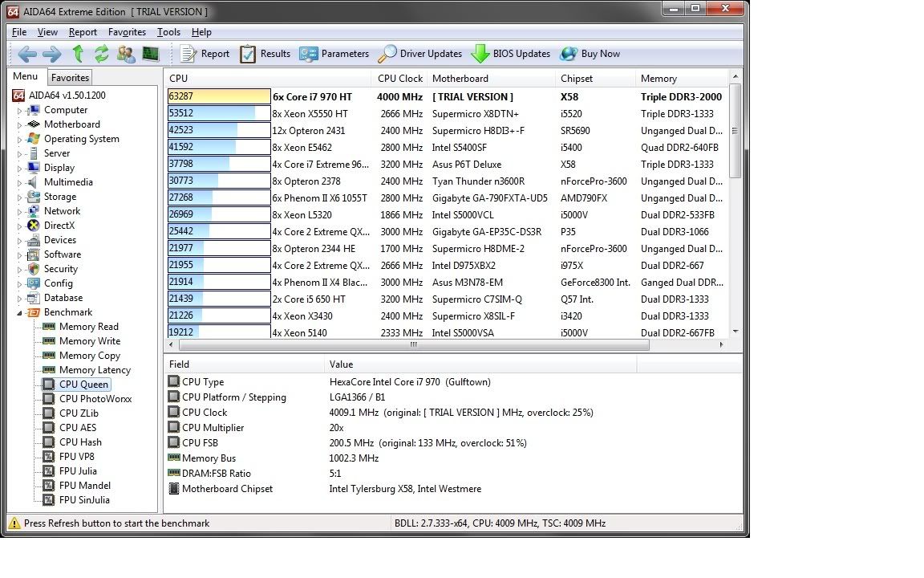This screenshot has width=924, height=578.
Task: Select CPU ZLib benchmark
Action: click(x=79, y=413)
